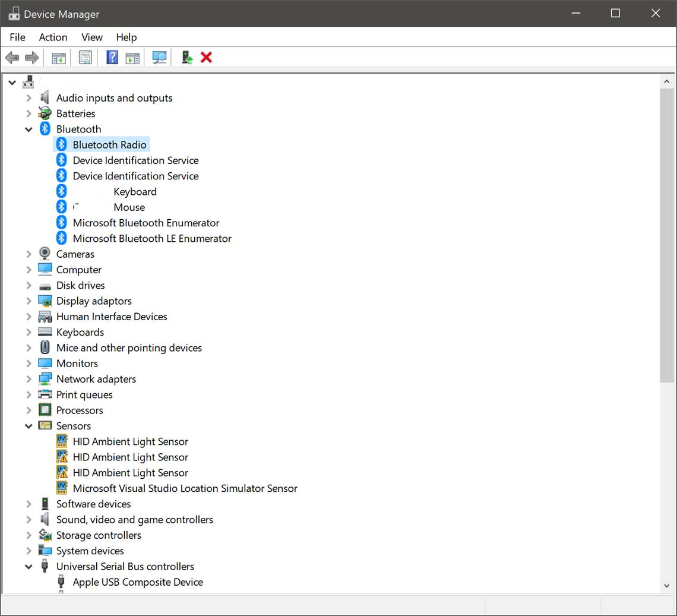Open the Action menu
The image size is (677, 616).
click(53, 37)
